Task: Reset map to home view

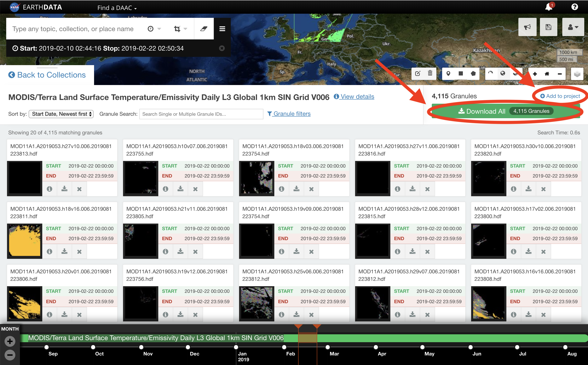Action: (x=547, y=74)
